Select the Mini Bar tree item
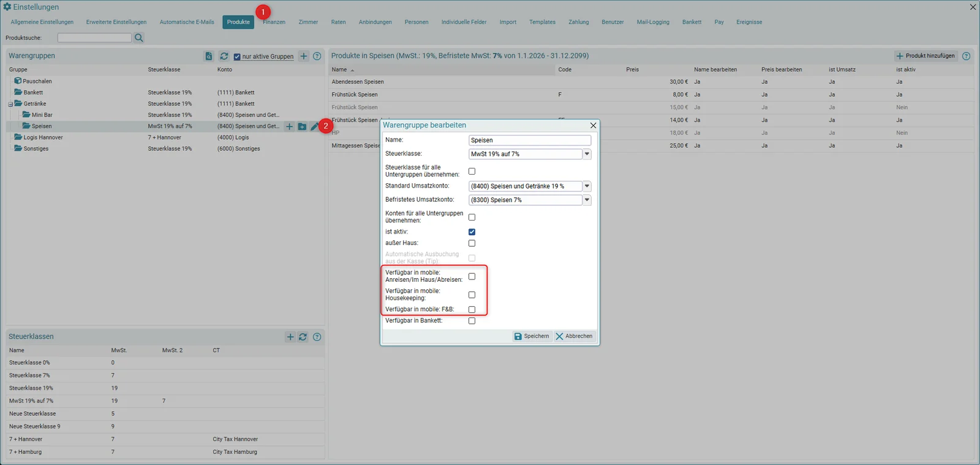 (42, 115)
